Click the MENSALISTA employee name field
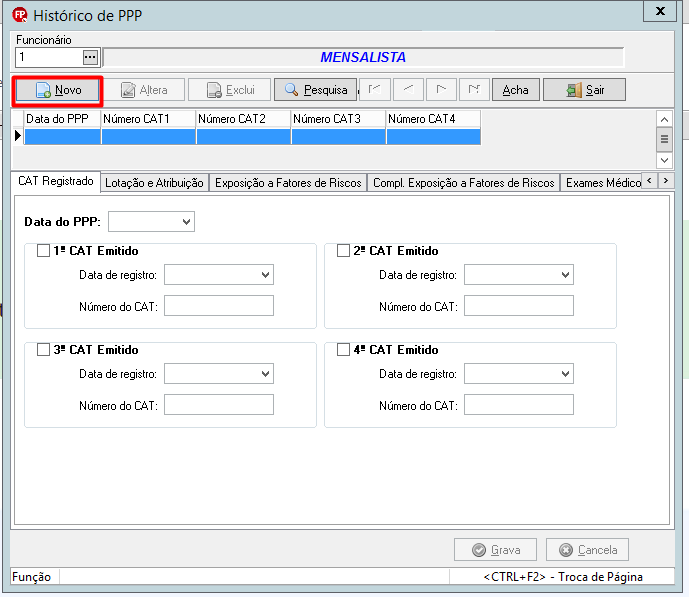Image resolution: width=689 pixels, height=597 pixels. click(363, 57)
